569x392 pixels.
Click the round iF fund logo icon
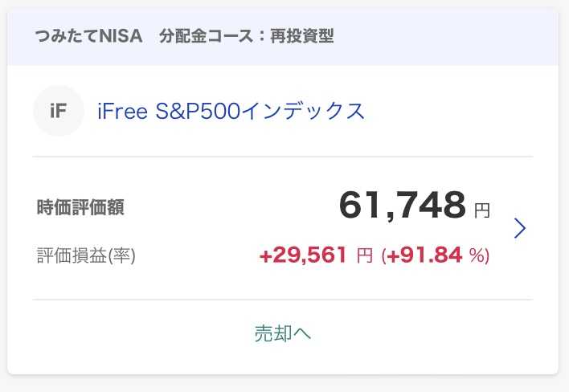click(59, 111)
